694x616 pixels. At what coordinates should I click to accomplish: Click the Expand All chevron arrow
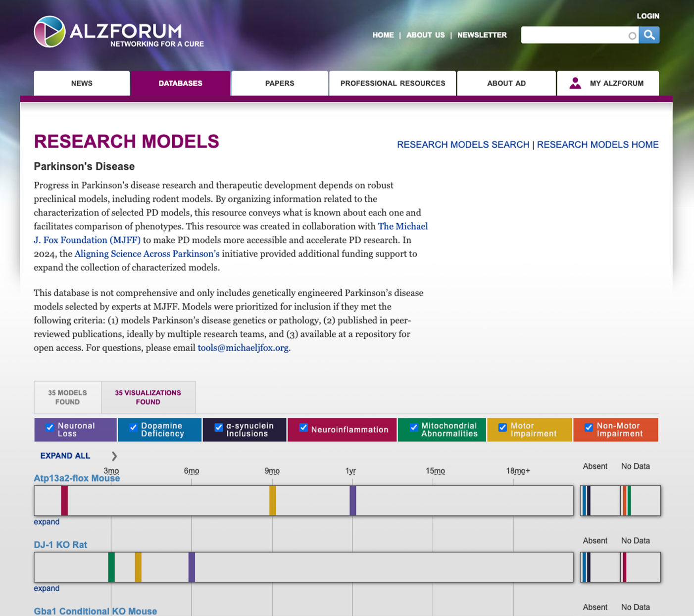[114, 456]
